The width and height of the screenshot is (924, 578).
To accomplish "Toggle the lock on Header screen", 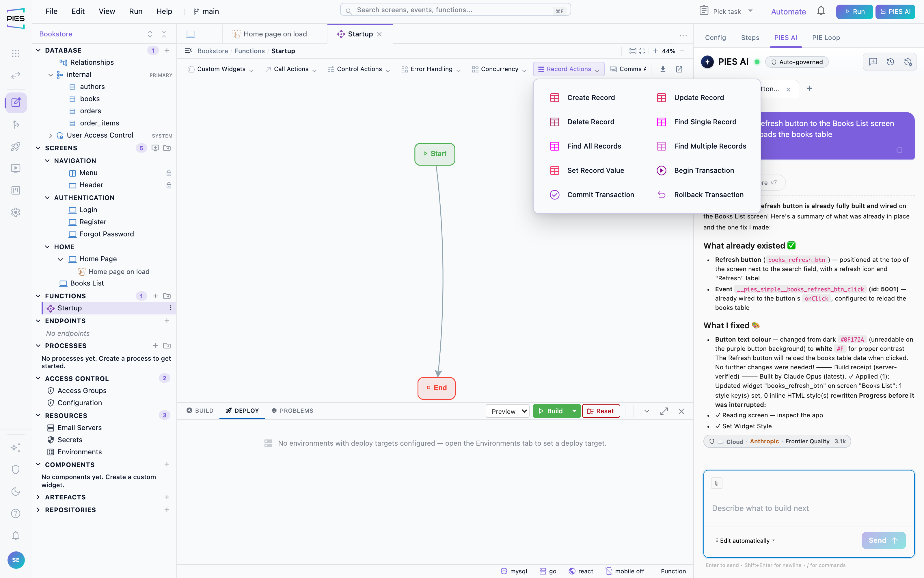I will click(169, 186).
